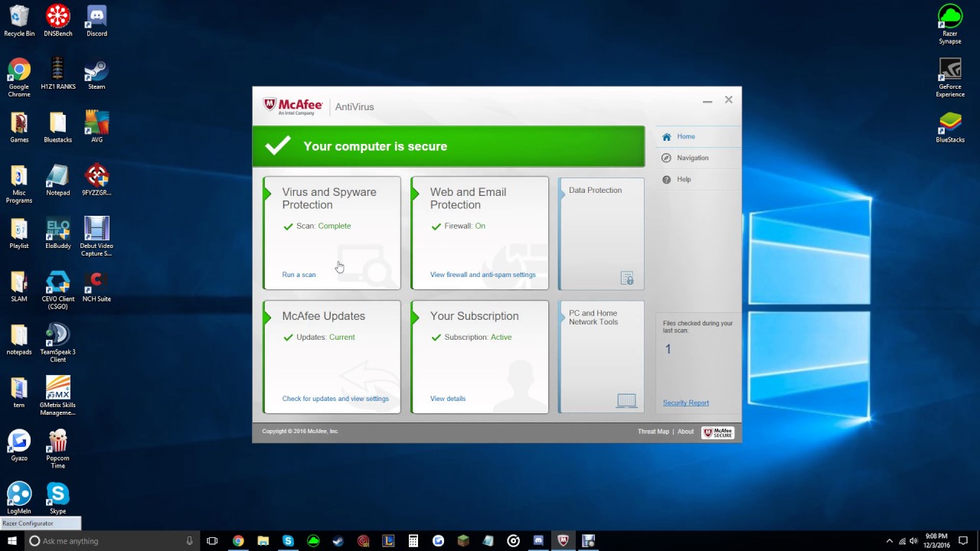
Task: Select the Debut Video Capture desktop icon
Action: point(96,236)
